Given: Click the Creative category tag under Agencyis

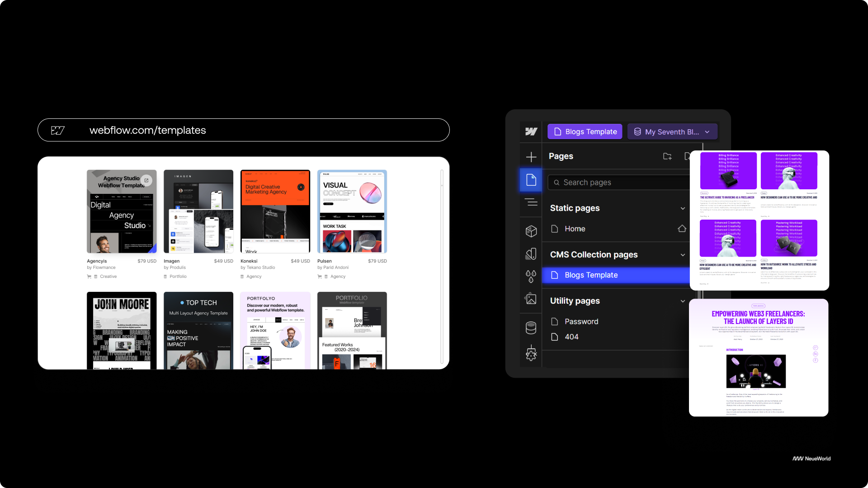Looking at the screenshot, I should pyautogui.click(x=108, y=277).
